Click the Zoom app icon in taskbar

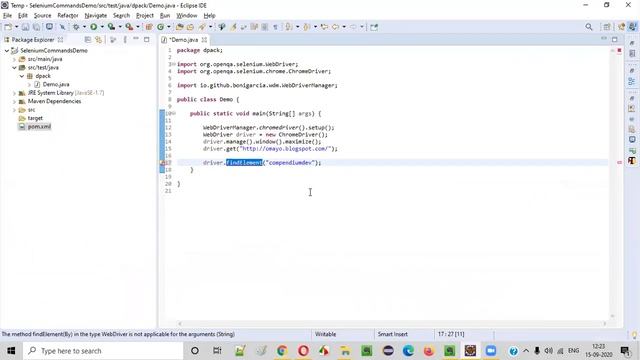coord(491,351)
